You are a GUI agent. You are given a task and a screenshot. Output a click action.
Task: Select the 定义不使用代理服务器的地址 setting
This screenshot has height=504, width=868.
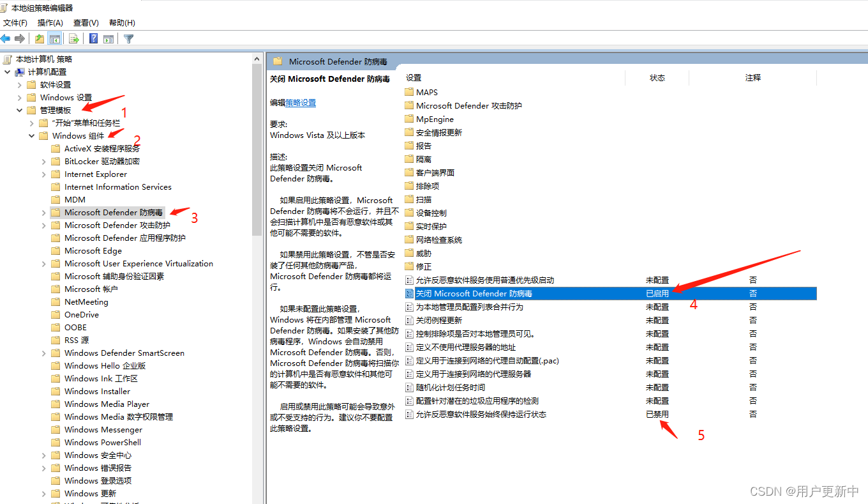466,347
